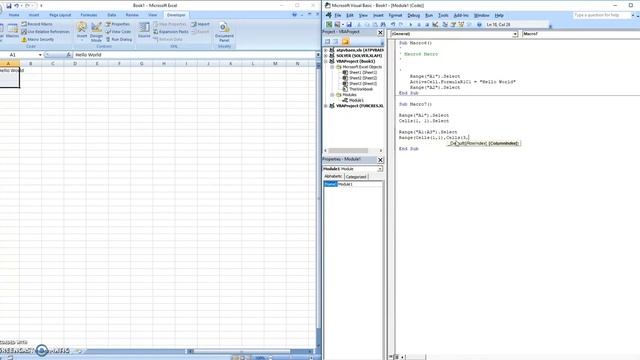Switch to the Alphabetic properties tab
Viewport: 640px width, 360px height.
point(333,176)
